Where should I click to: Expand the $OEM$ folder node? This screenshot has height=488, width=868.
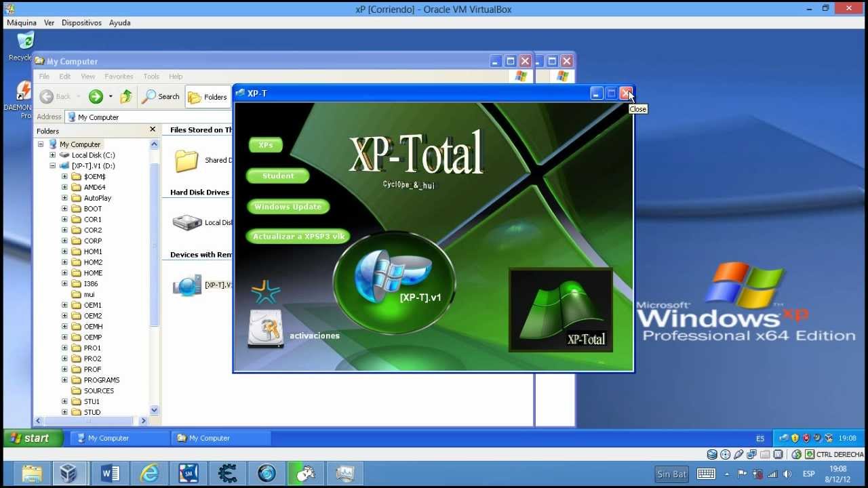(x=64, y=176)
